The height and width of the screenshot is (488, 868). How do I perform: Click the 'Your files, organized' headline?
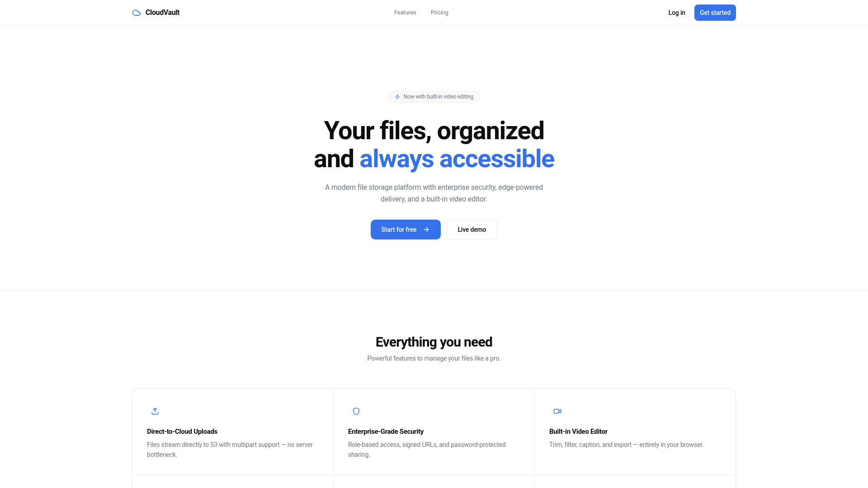click(x=434, y=131)
